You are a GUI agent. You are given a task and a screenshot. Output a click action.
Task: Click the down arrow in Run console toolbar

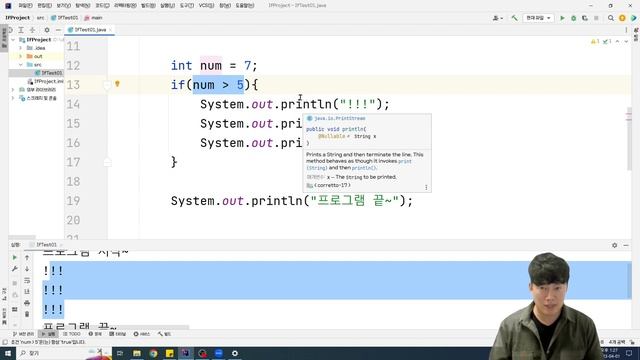(27, 269)
